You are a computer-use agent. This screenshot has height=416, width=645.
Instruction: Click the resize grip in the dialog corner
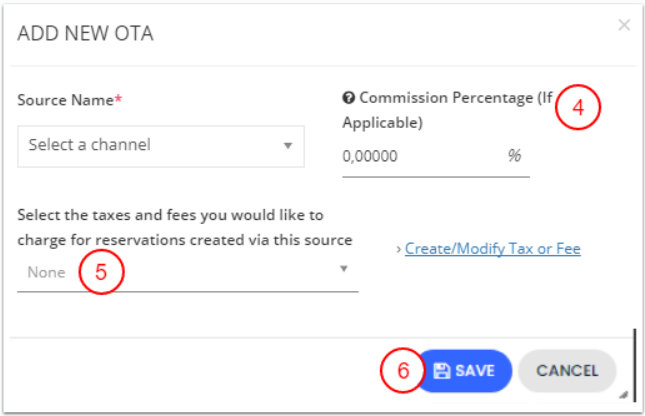(623, 395)
